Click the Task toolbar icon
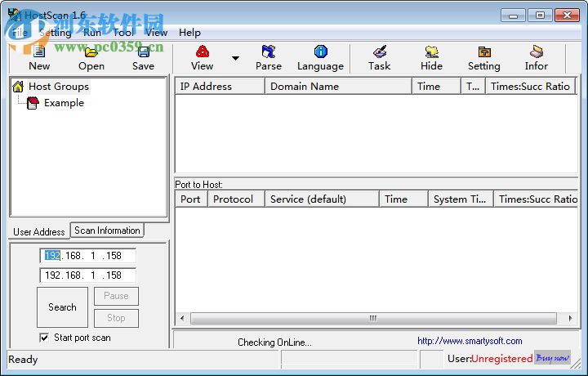This screenshot has height=376, width=588. (380, 51)
